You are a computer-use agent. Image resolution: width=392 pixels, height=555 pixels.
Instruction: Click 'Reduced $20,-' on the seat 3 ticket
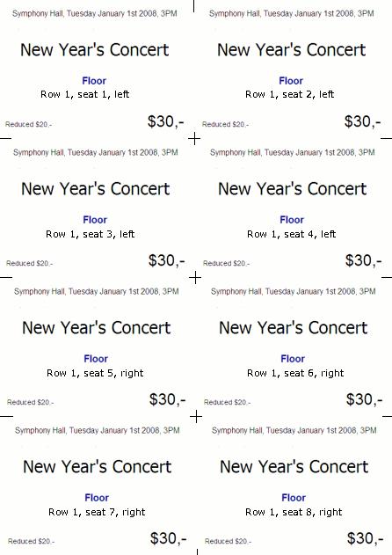29,263
